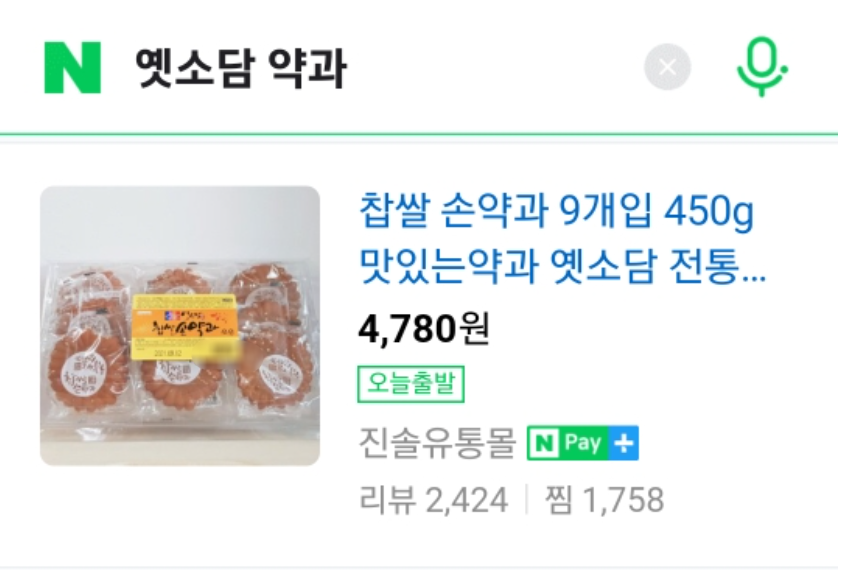Open the 리뷰 2,424 review count
The width and height of the screenshot is (848, 576).
(x=434, y=500)
